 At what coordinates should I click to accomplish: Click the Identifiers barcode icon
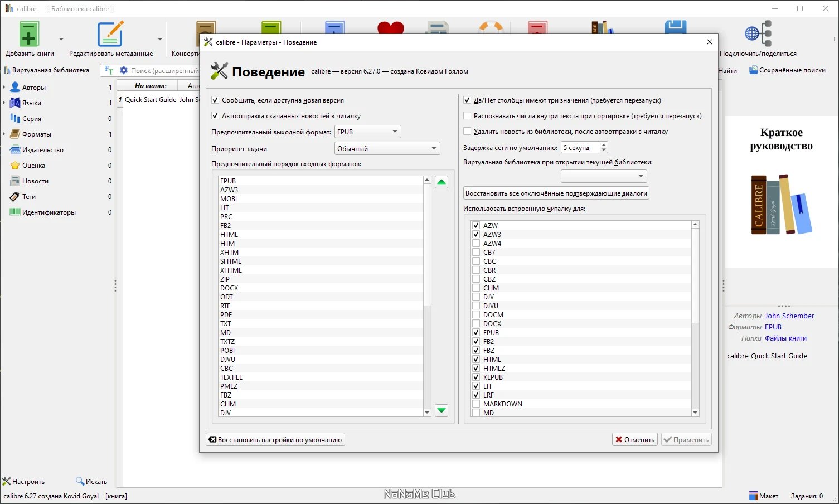pyautogui.click(x=15, y=212)
